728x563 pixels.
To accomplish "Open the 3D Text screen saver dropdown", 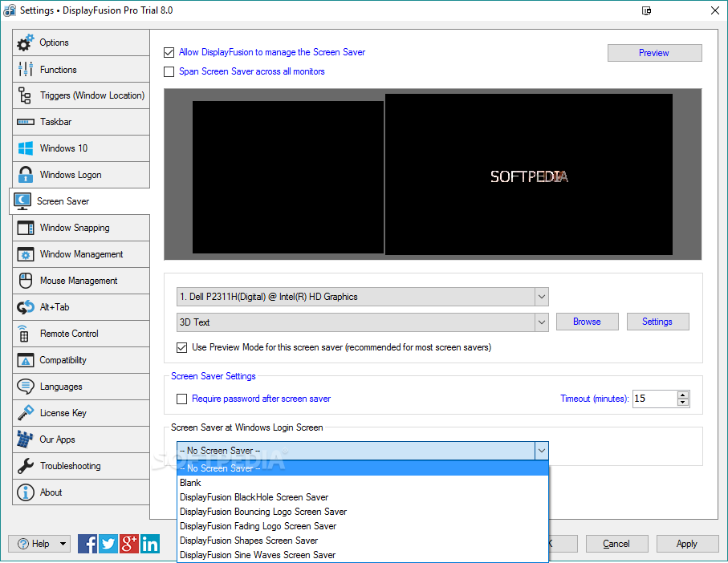I will [541, 322].
